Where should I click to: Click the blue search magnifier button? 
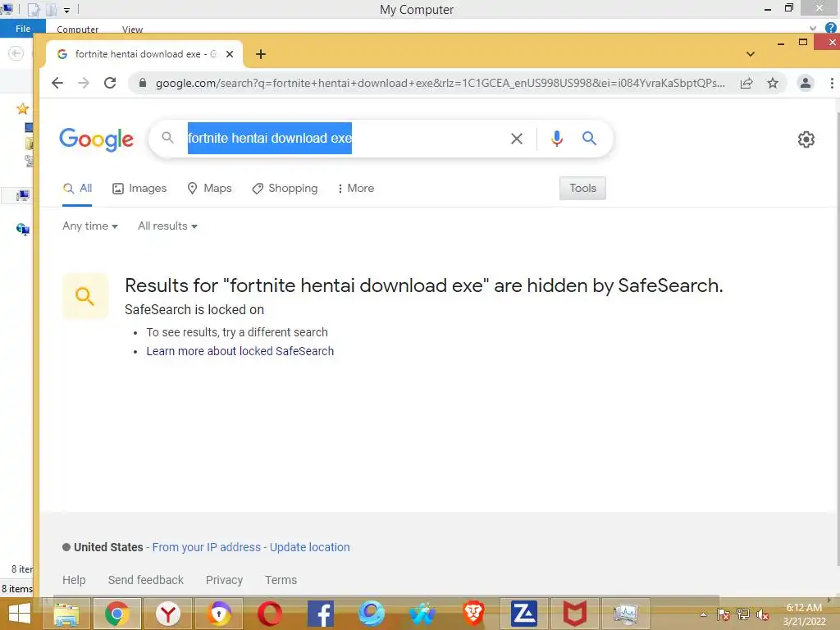pos(589,138)
